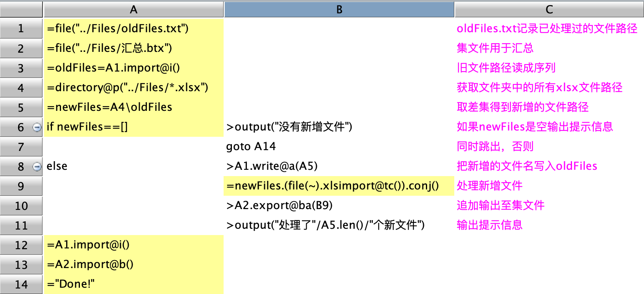Select row 11 header

[21, 225]
